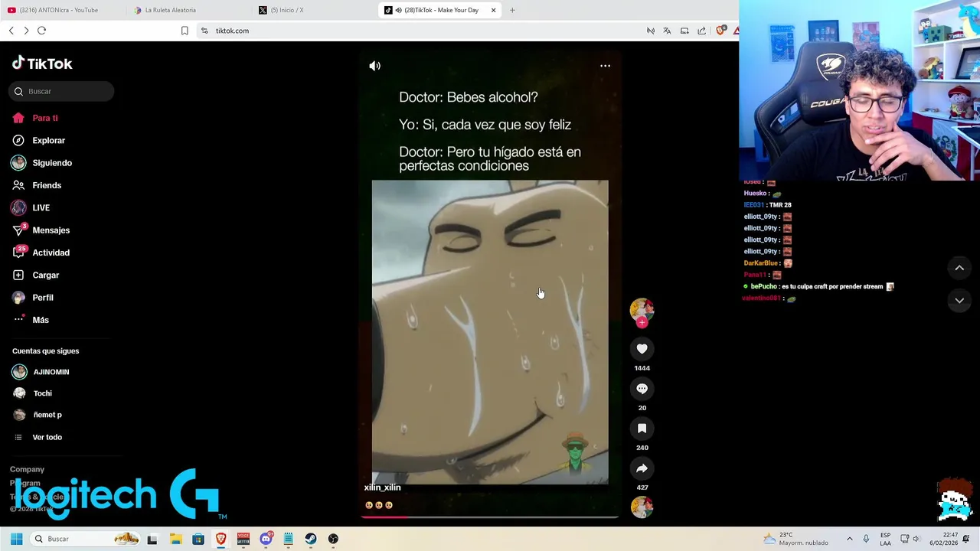Open the video's three-dot options menu
Image resolution: width=980 pixels, height=551 pixels.
coord(605,66)
